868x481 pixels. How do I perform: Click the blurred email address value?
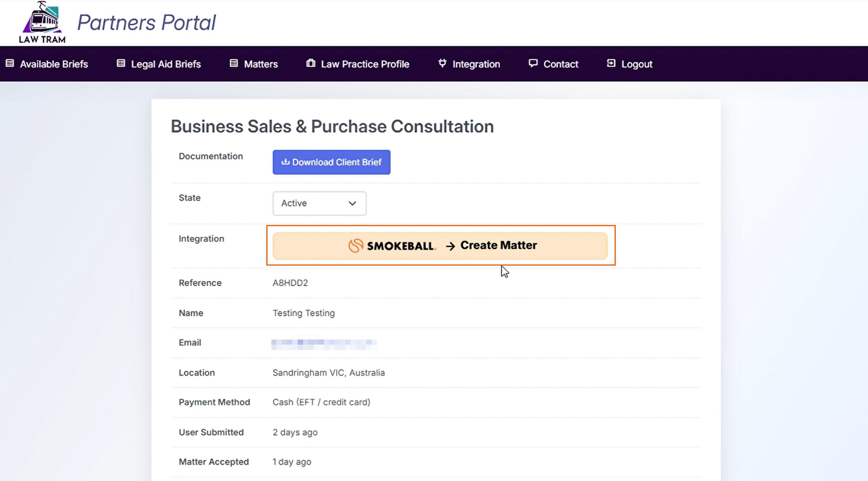point(323,343)
